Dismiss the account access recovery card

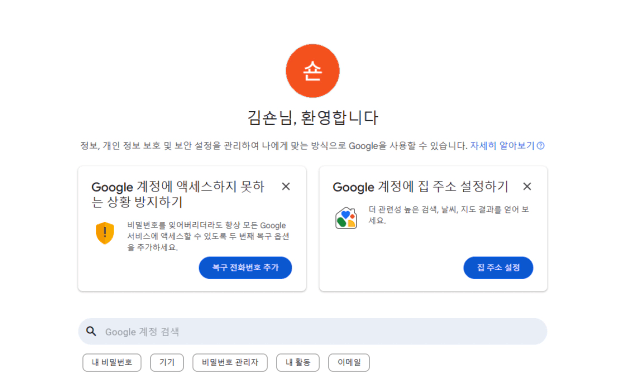pyautogui.click(x=286, y=187)
